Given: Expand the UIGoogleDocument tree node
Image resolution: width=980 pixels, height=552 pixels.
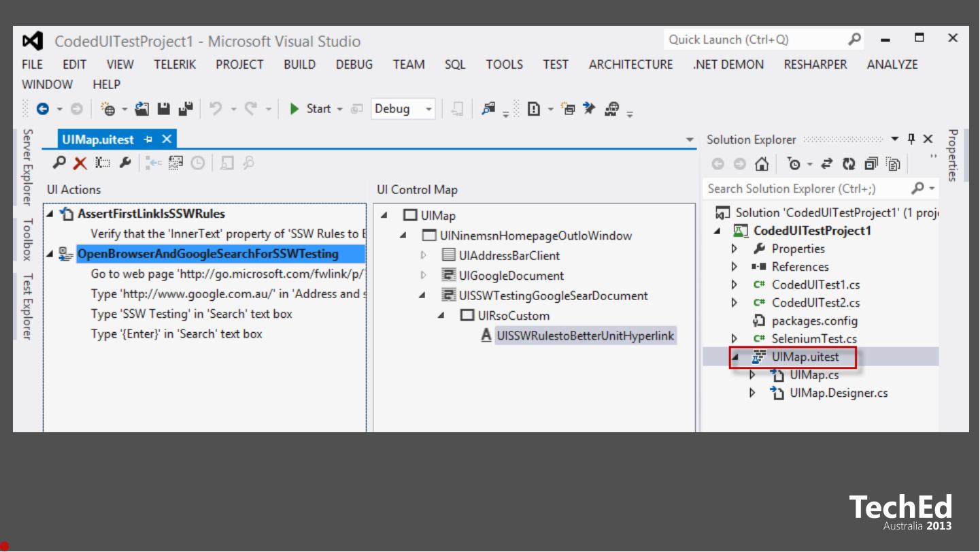Looking at the screenshot, I should pos(423,276).
